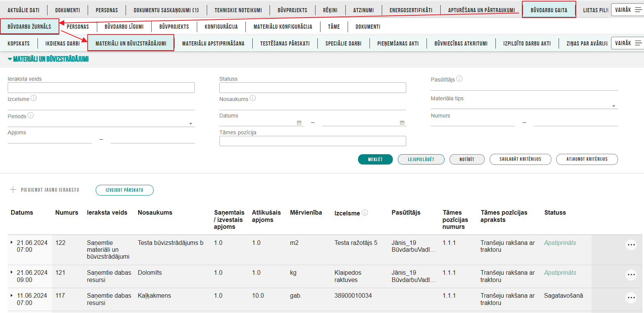This screenshot has width=644, height=313.
Task: Open info icon next to Izcelsme filter
Action: coord(34,98)
